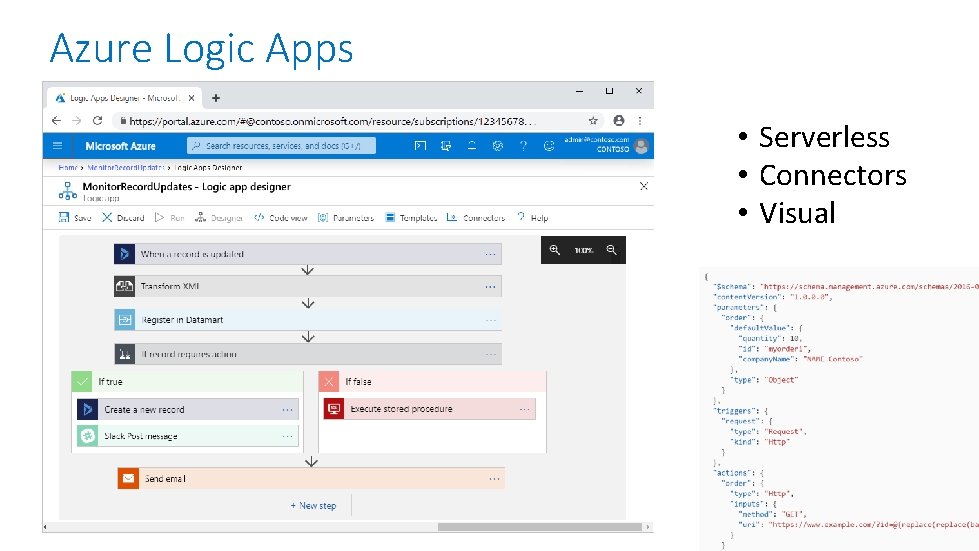This screenshot has height=551, width=979.
Task: Click the Transform XML connector icon
Action: 124,286
